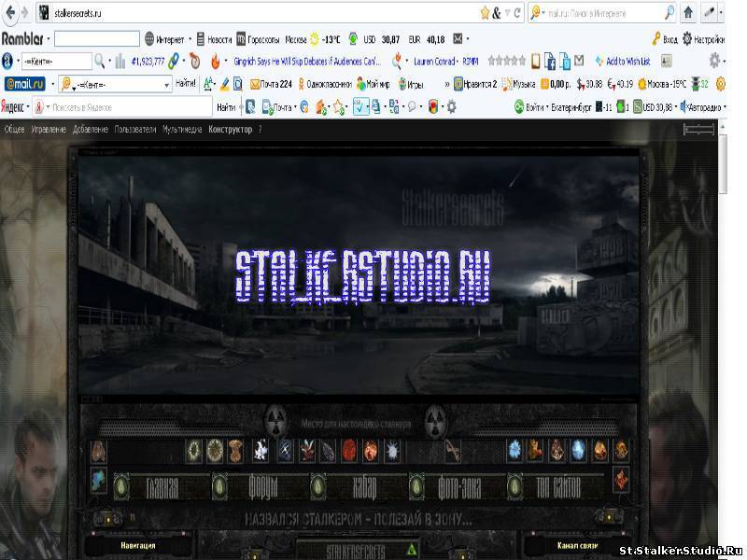
Task: Click the Gingrich Says news headline link
Action: 307,61
